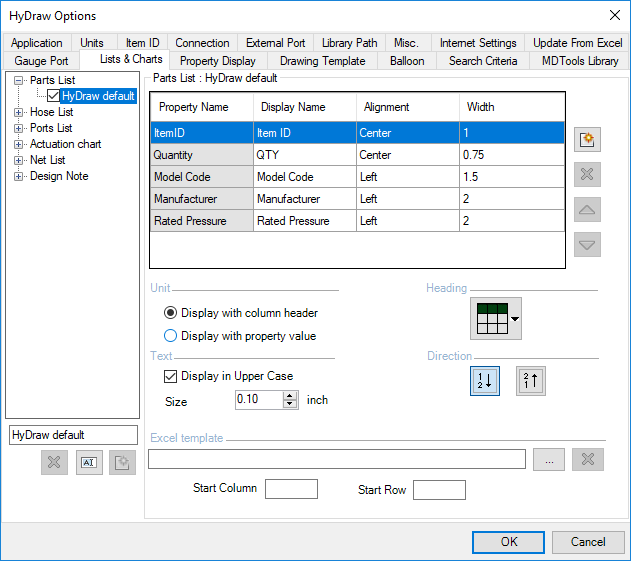Select ascending top-to-bottom direction icon
Screen dimensions: 631x561
click(x=485, y=381)
